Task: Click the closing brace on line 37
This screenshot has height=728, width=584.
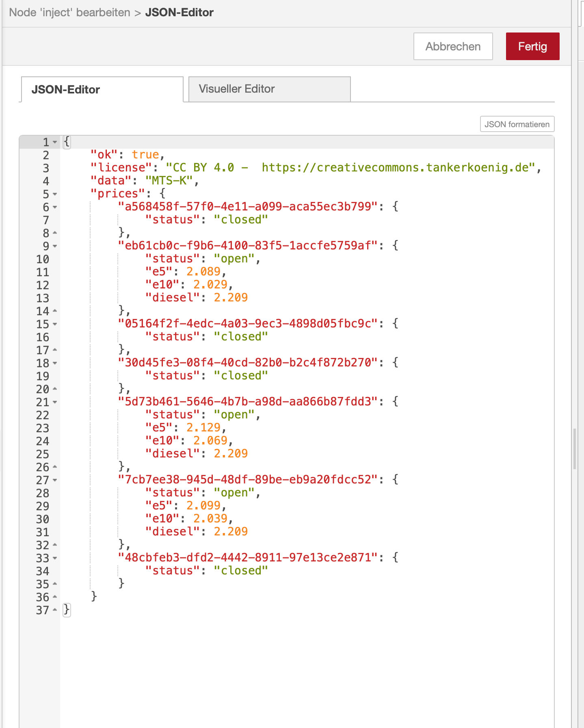Action: coord(67,610)
